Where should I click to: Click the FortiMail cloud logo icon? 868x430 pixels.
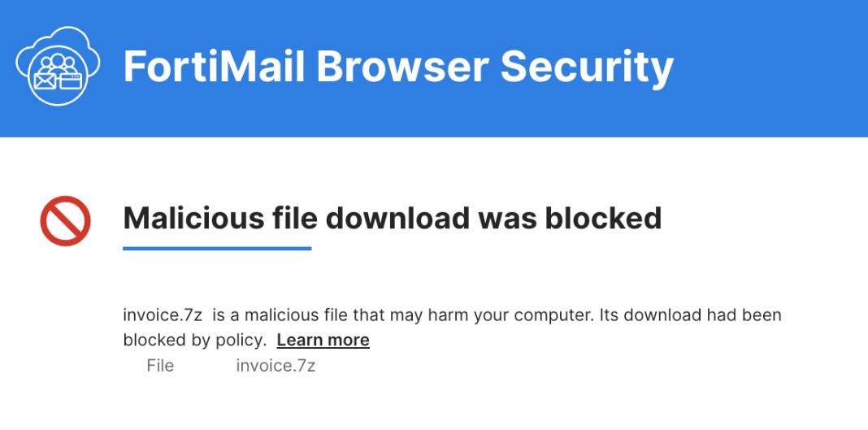point(58,67)
